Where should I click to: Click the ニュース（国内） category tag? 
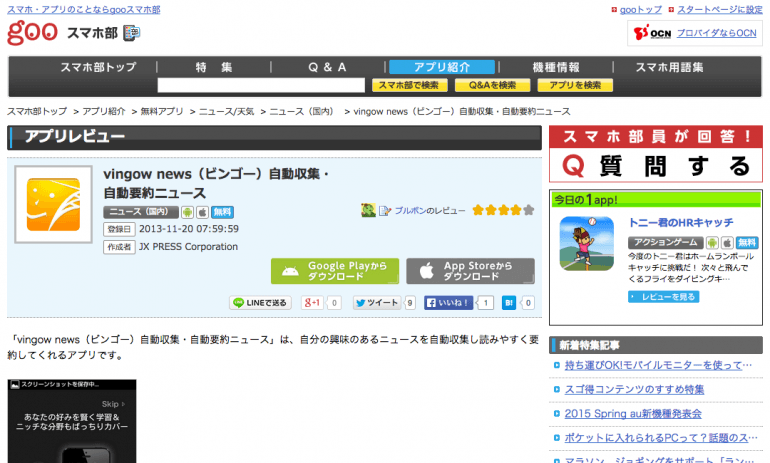click(140, 212)
